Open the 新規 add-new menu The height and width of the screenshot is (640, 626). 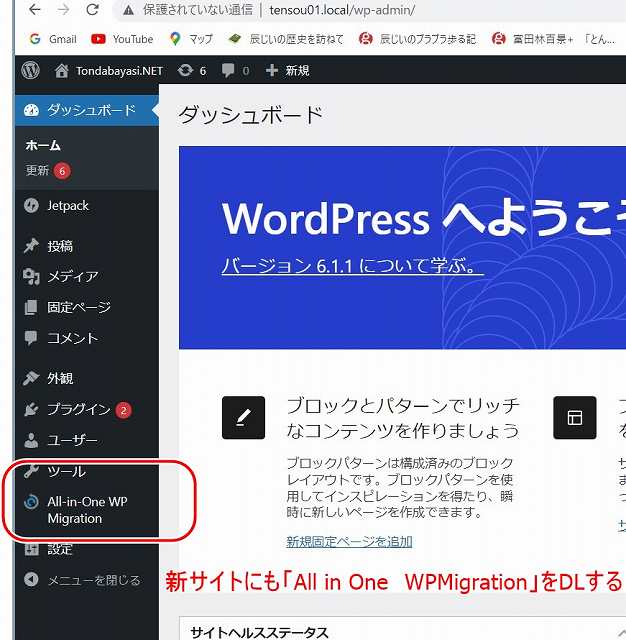[288, 71]
